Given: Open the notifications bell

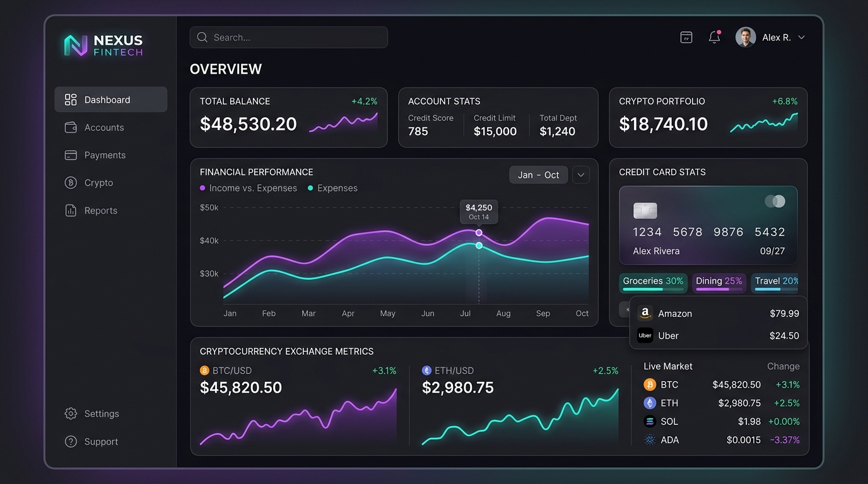Looking at the screenshot, I should coord(715,37).
